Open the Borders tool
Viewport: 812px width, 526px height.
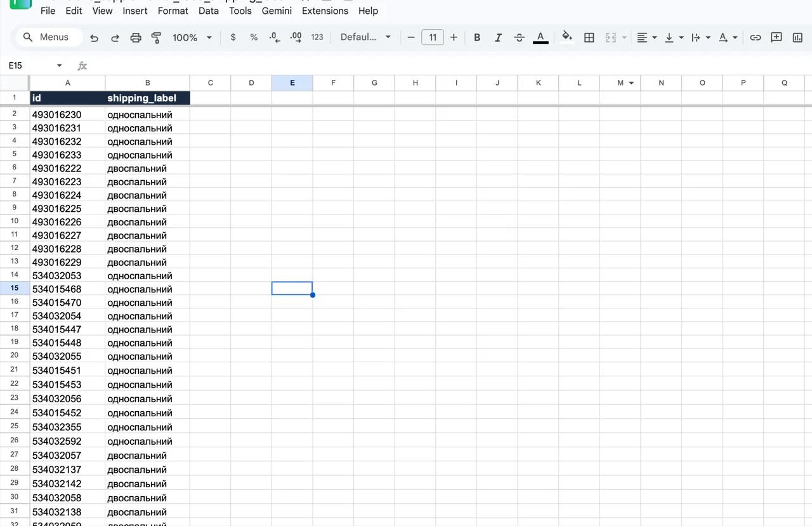(589, 37)
